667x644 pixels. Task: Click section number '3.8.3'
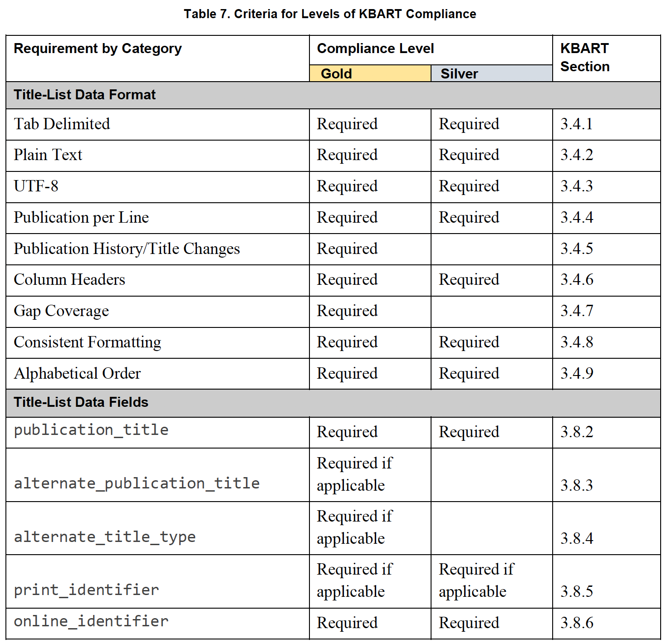click(x=577, y=485)
